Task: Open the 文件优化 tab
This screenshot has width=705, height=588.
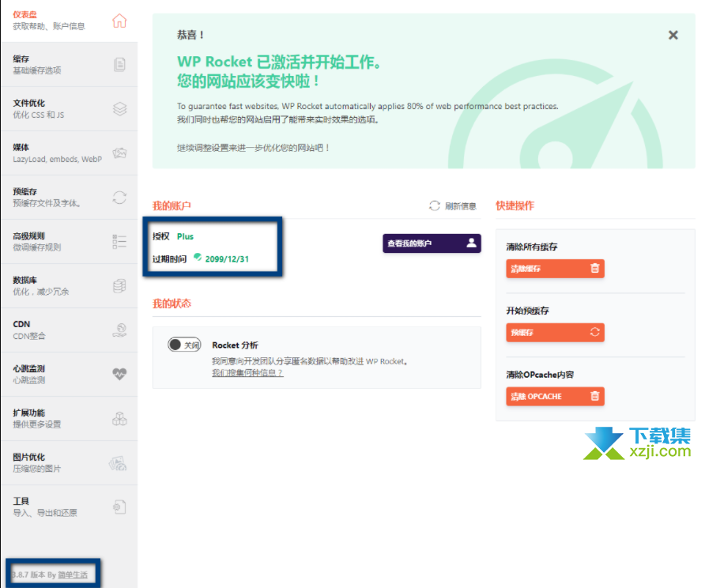Action: tap(70, 109)
